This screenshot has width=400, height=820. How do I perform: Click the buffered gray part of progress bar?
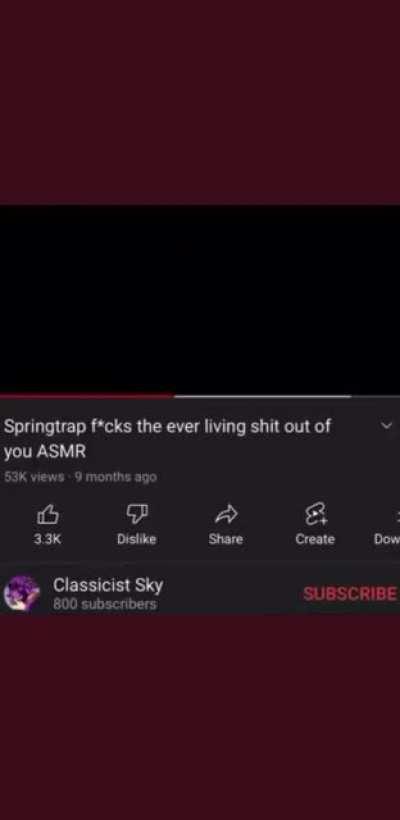coord(262,396)
